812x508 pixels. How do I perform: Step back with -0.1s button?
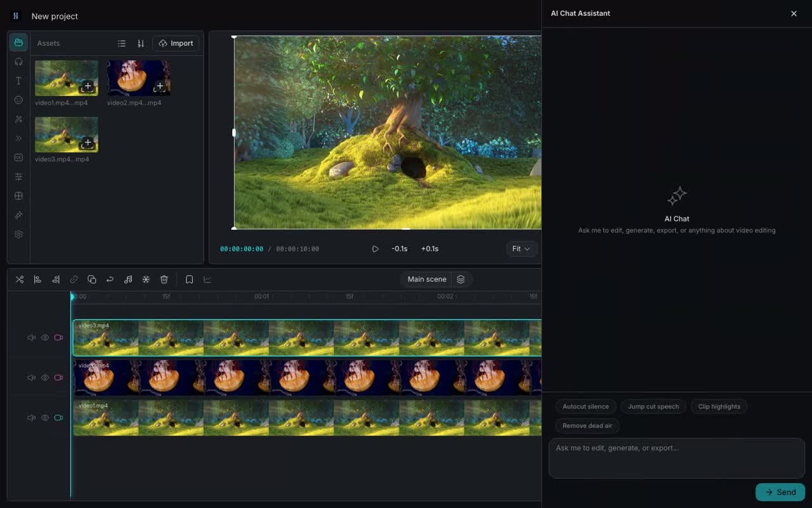coord(400,249)
